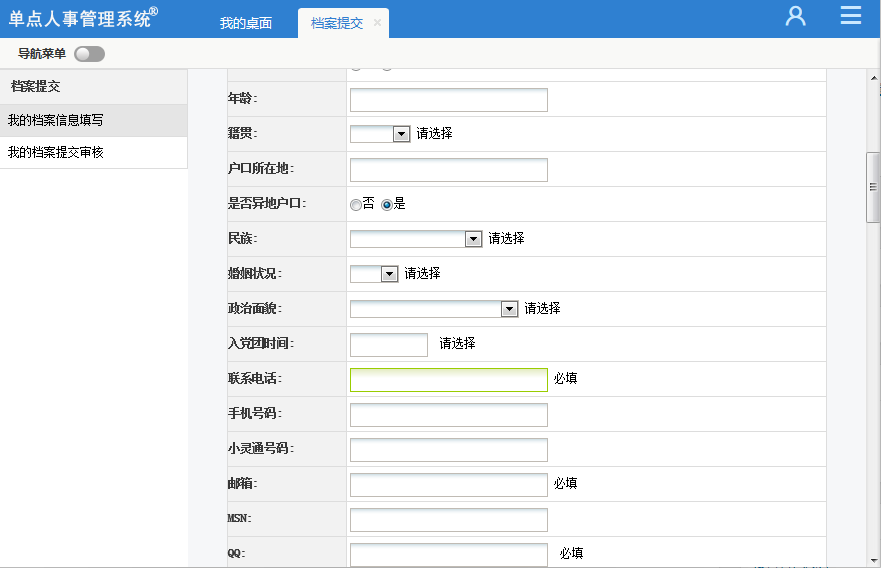This screenshot has height=568, width=881.
Task: Open the hamburger menu icon
Action: [851, 15]
